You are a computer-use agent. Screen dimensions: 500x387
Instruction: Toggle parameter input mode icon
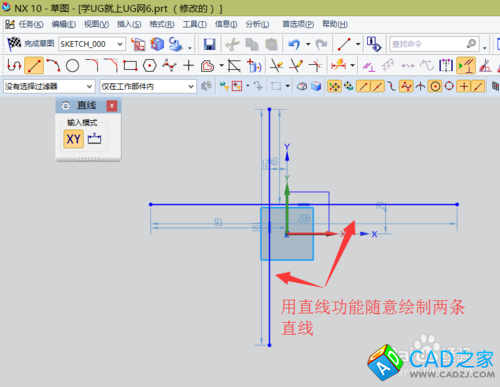tap(94, 139)
